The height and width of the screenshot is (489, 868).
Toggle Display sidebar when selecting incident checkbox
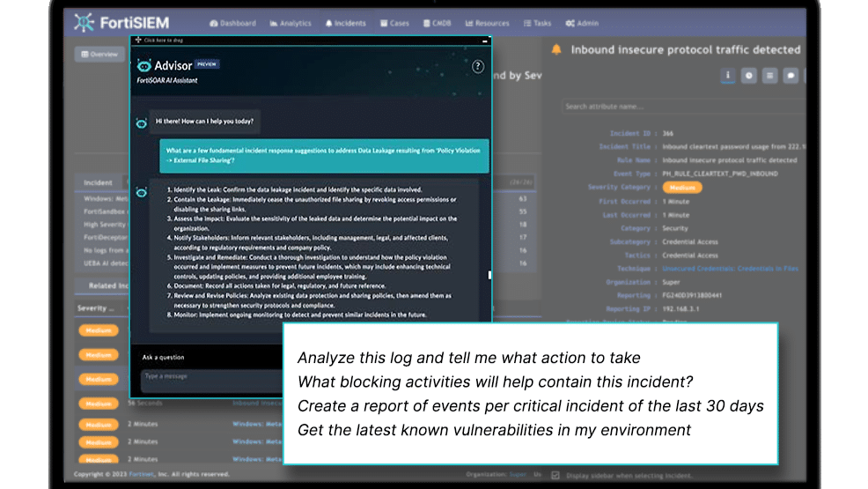555,475
